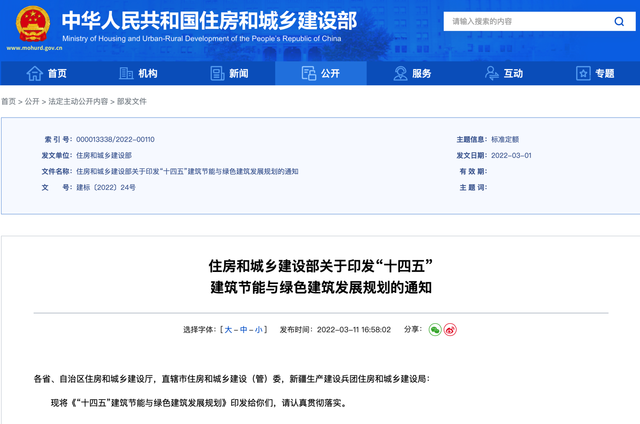Click the 专题 star icon

coord(583,73)
